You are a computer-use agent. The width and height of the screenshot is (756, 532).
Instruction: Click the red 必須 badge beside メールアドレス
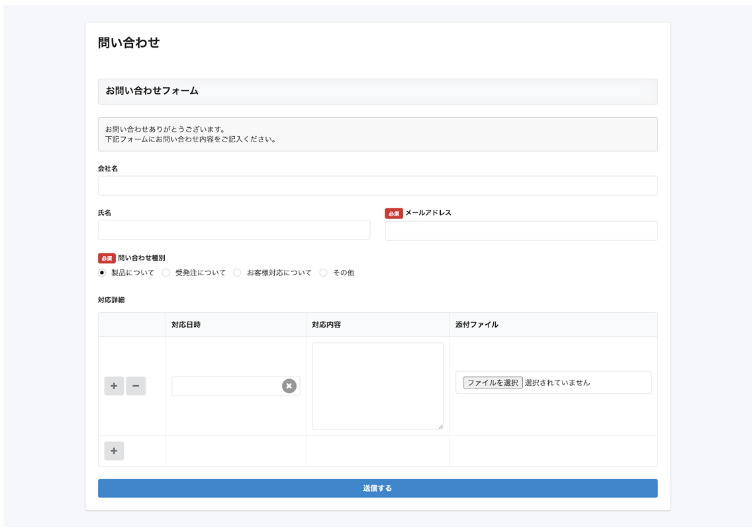click(x=394, y=214)
